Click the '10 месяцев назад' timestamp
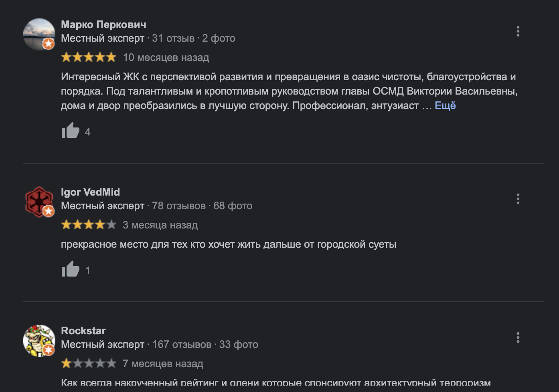559x392 pixels. (x=166, y=57)
